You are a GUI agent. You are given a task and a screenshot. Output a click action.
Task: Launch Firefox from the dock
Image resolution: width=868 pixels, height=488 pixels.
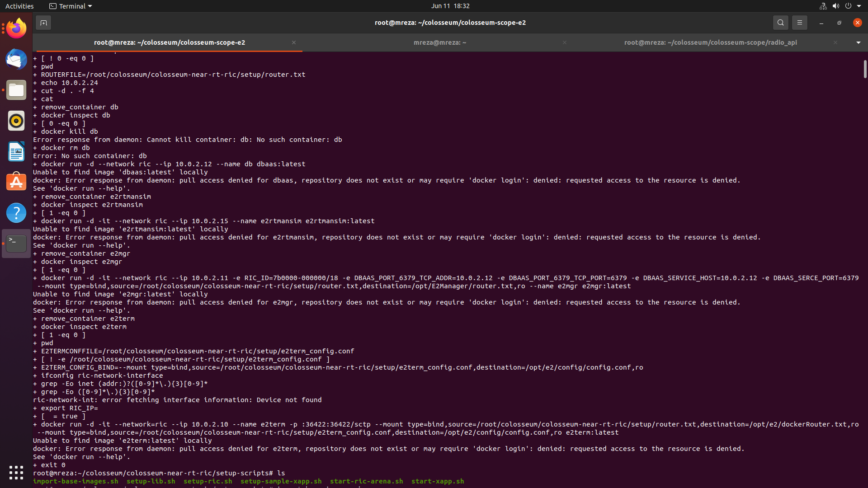coord(16,28)
